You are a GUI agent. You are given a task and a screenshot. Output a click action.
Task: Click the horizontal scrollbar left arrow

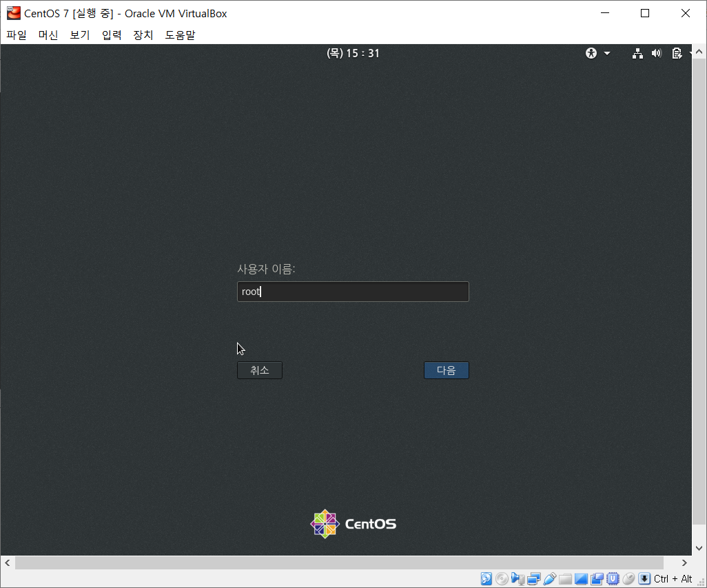tap(7, 562)
